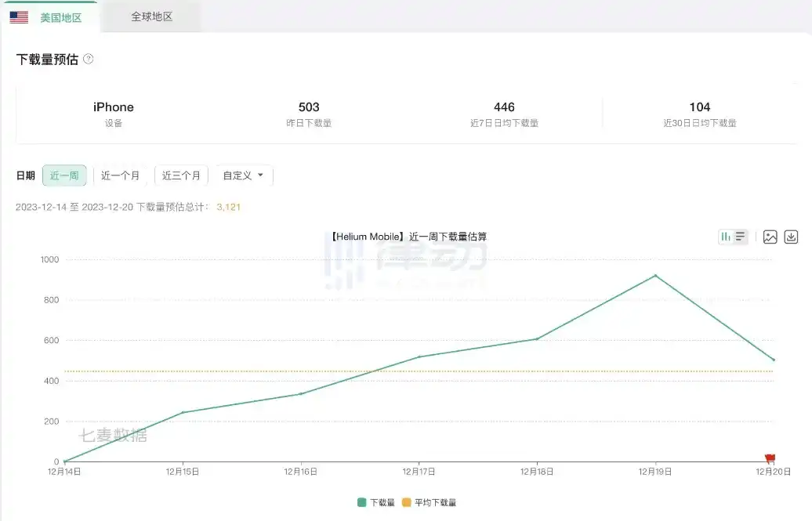Click the download data icon

click(791, 237)
